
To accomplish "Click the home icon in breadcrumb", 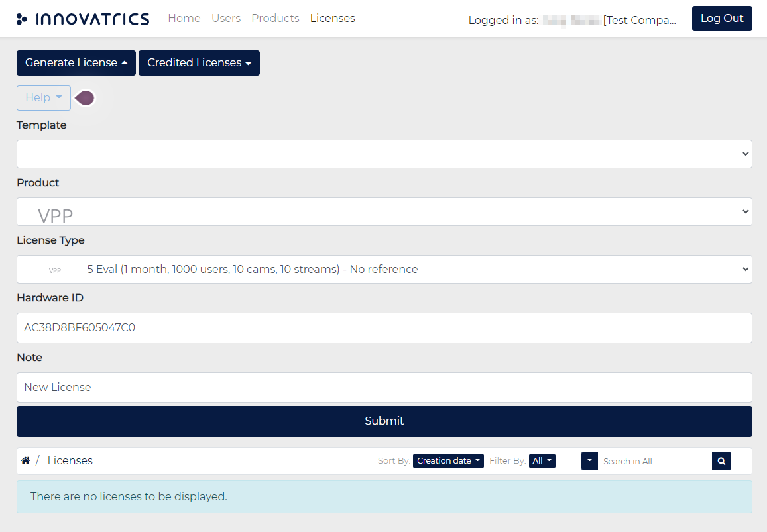I will coord(25,460).
